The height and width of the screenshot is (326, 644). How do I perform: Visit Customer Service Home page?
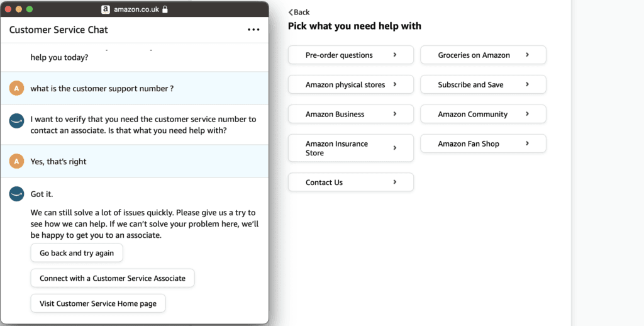coord(98,304)
